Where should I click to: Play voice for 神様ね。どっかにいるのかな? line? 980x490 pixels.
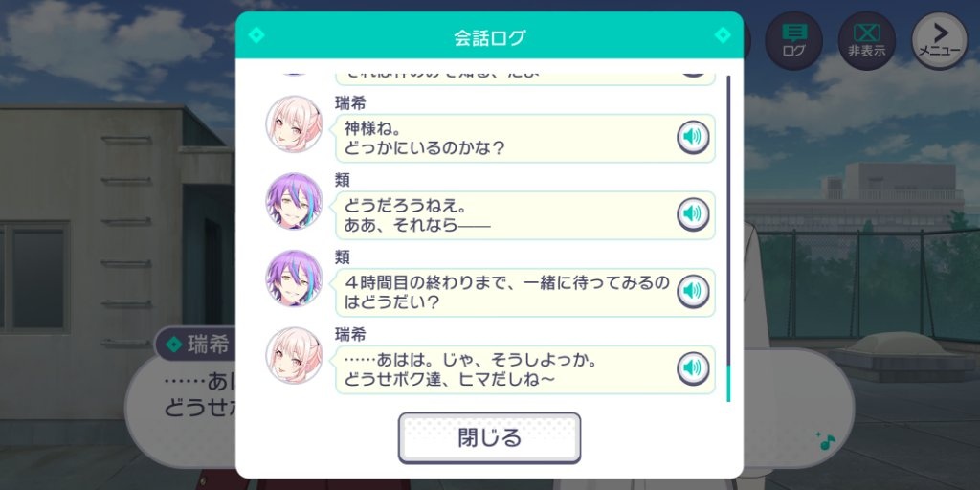[x=693, y=138]
